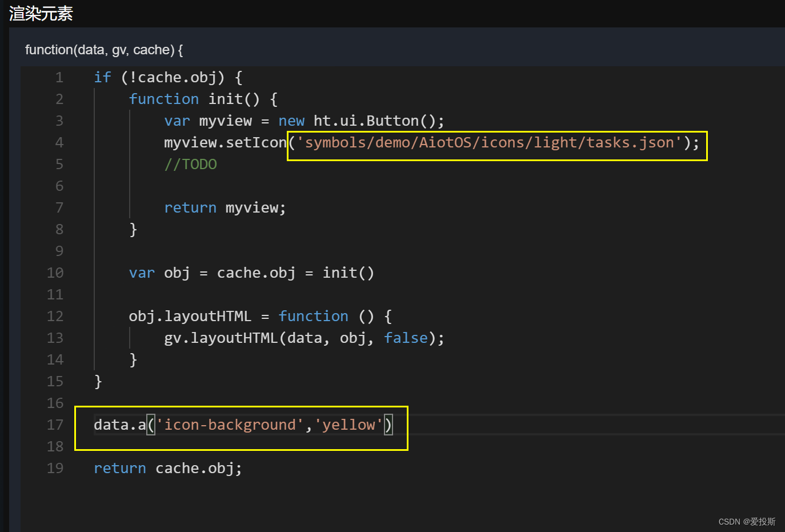This screenshot has height=532, width=785.
Task: Click the closing brace on line 15
Action: (98, 381)
